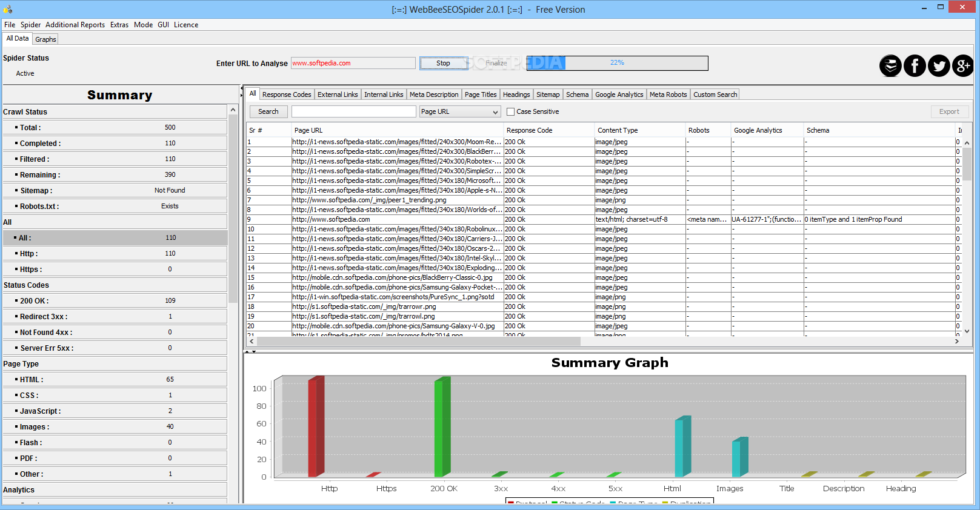Click the URL to Analyse input field
Screen dimensions: 980x510
pos(353,63)
